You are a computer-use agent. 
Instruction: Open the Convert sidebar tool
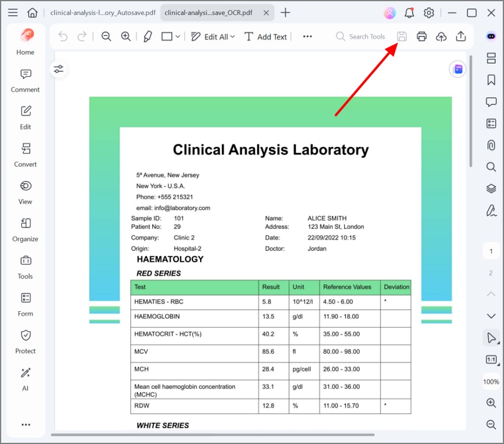point(25,156)
